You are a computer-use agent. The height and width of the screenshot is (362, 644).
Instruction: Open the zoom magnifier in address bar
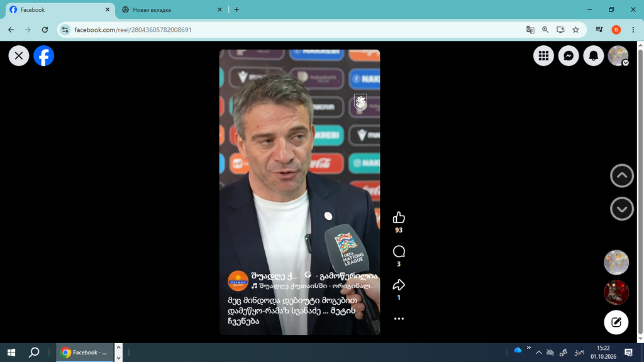tap(545, 30)
